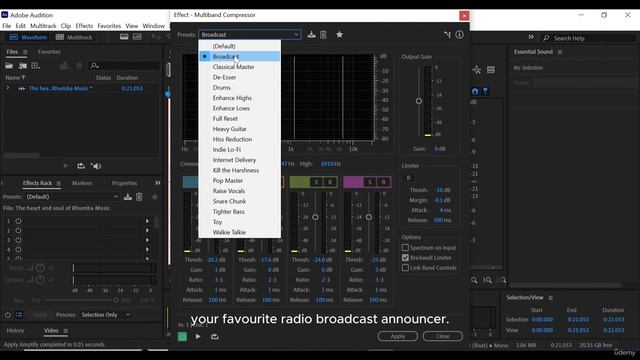Save the effects rack as a preset

pyautogui.click(x=128, y=197)
